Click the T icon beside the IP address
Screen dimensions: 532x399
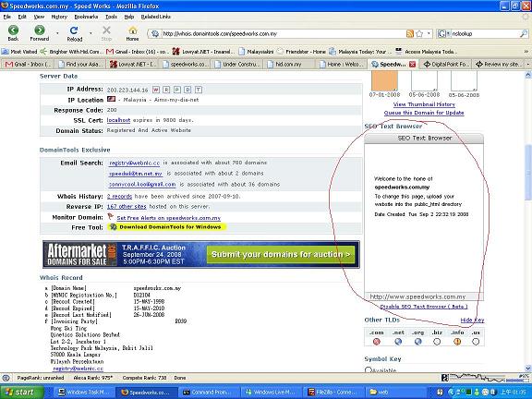(x=199, y=90)
